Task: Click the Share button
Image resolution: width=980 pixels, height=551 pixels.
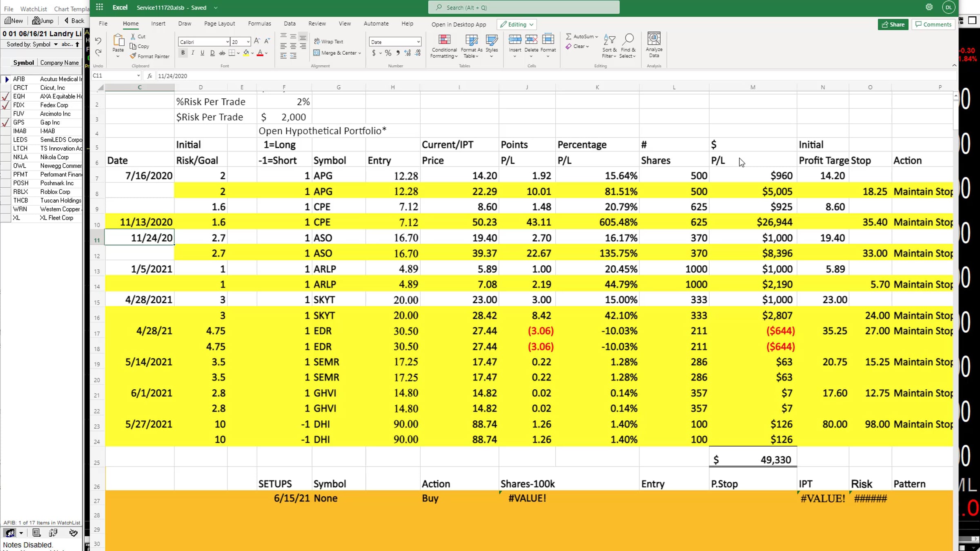Action: coord(893,24)
